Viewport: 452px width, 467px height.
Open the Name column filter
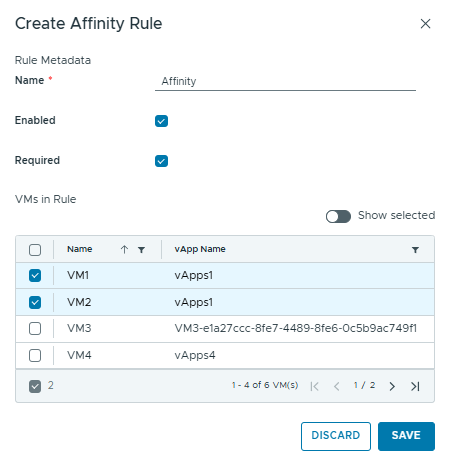coord(141,250)
